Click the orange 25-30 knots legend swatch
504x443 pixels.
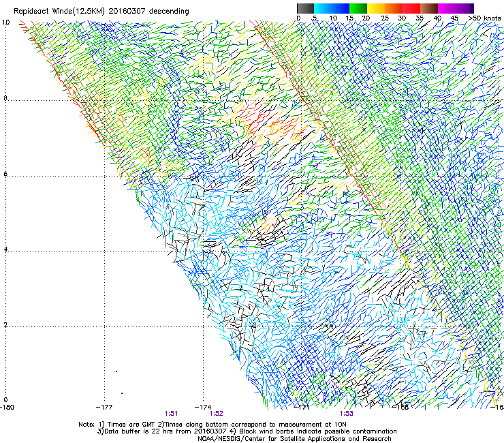[x=394, y=8]
